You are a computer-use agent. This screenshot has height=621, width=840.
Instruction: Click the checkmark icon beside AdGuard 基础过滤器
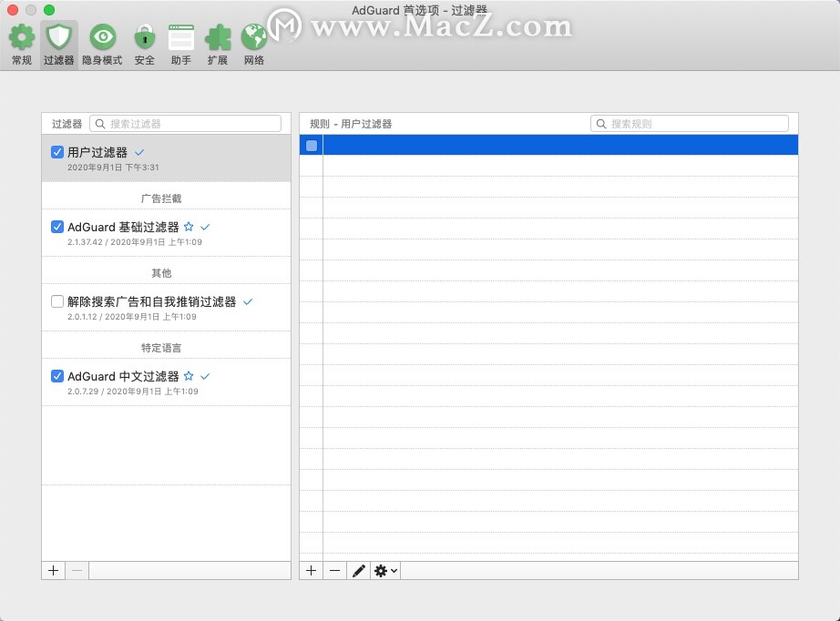[205, 227]
